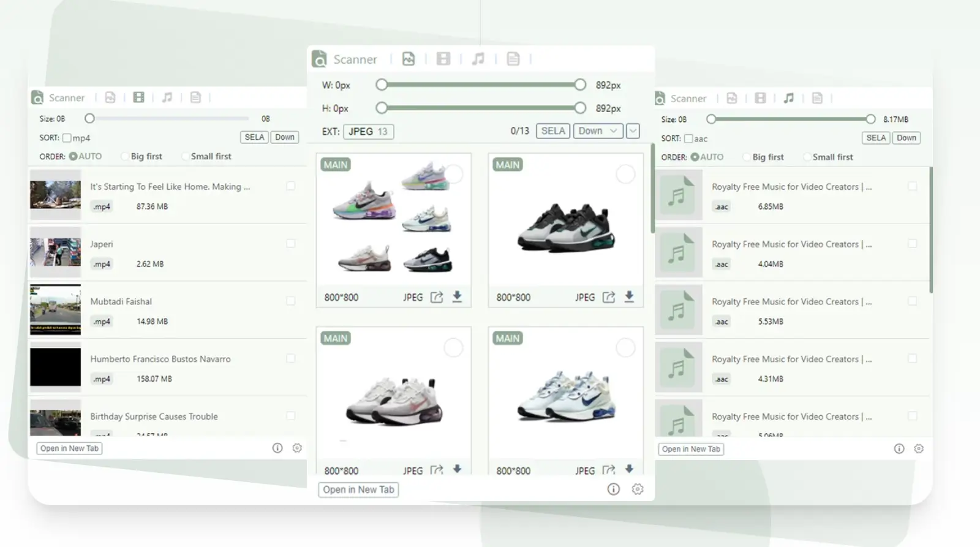980x547 pixels.
Task: Click size slider handle in left panel
Action: coord(89,118)
